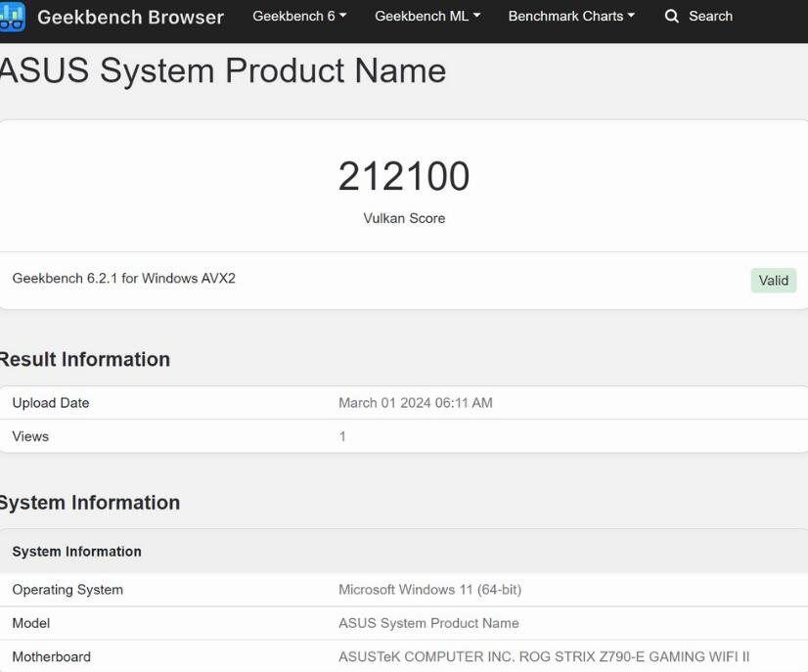The height and width of the screenshot is (672, 808).
Task: Click the Operating System row value
Action: [429, 590]
